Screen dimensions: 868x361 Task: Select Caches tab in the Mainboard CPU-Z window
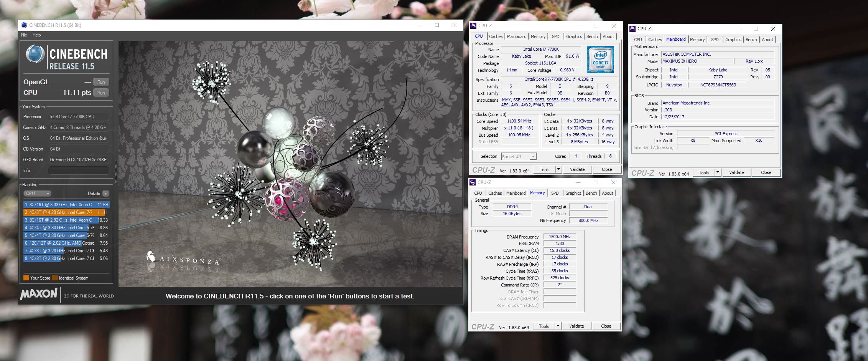point(655,40)
